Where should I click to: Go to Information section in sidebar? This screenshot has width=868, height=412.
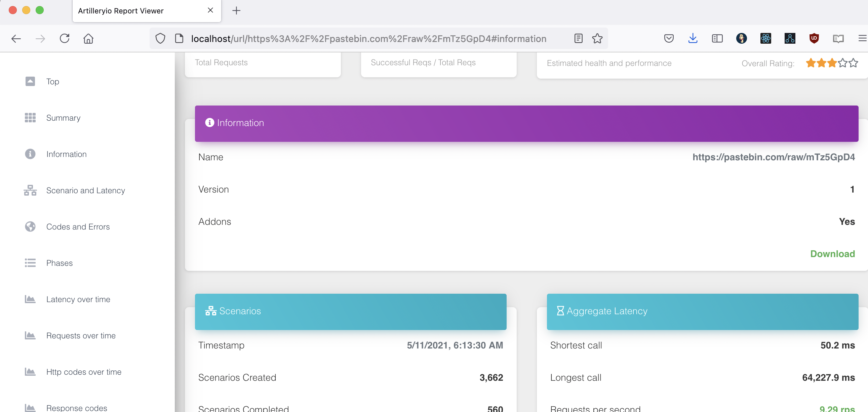coord(66,154)
